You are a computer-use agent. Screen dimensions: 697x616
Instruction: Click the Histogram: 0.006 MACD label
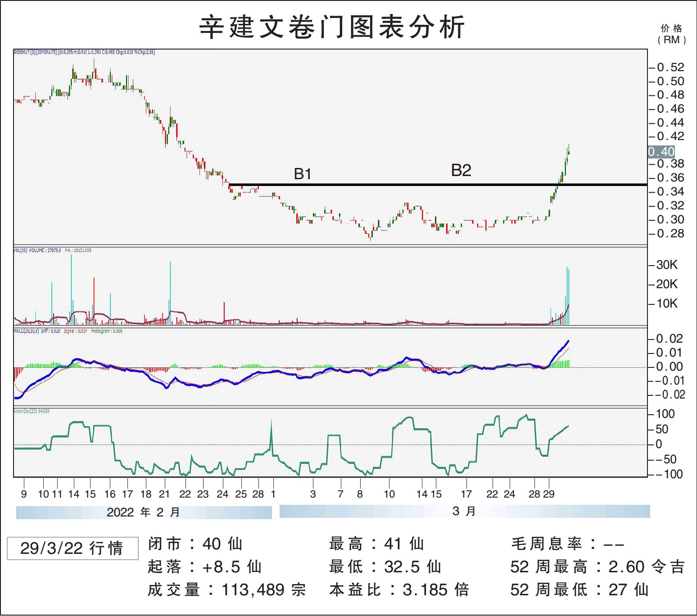click(107, 331)
